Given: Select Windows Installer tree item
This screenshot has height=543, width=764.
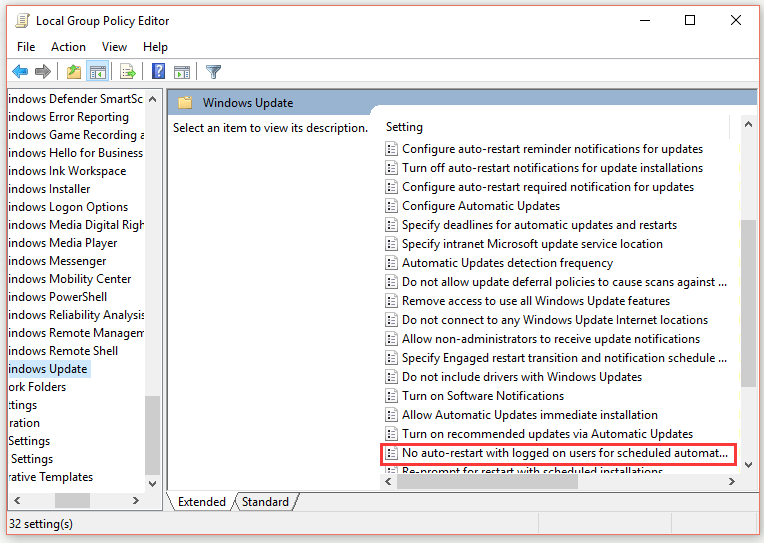Looking at the screenshot, I should pos(49,189).
